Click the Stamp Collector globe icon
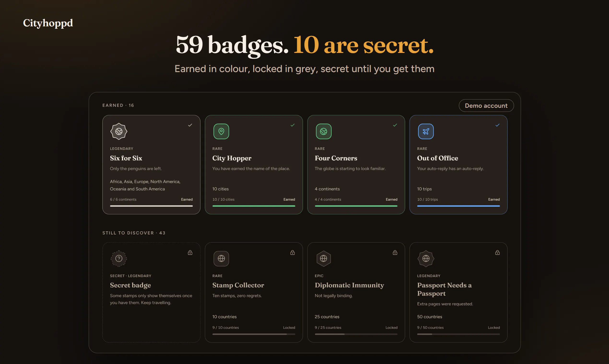The image size is (609, 364). (x=221, y=259)
